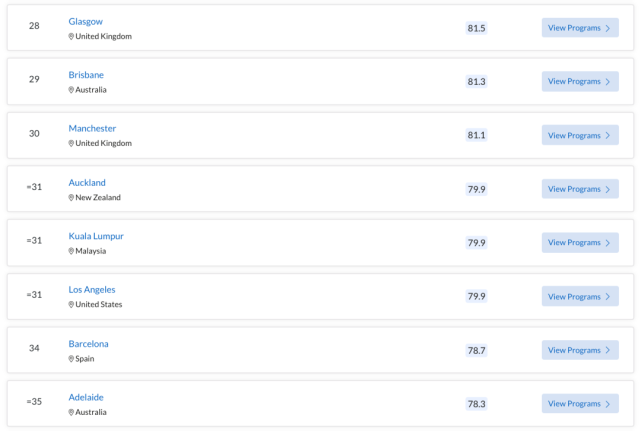641x431 pixels.
Task: View Programs for Kuala Lumpur
Action: 580,242
